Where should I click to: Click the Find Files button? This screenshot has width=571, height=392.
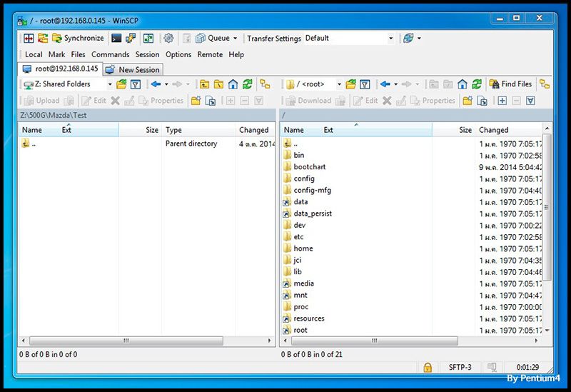(510, 84)
